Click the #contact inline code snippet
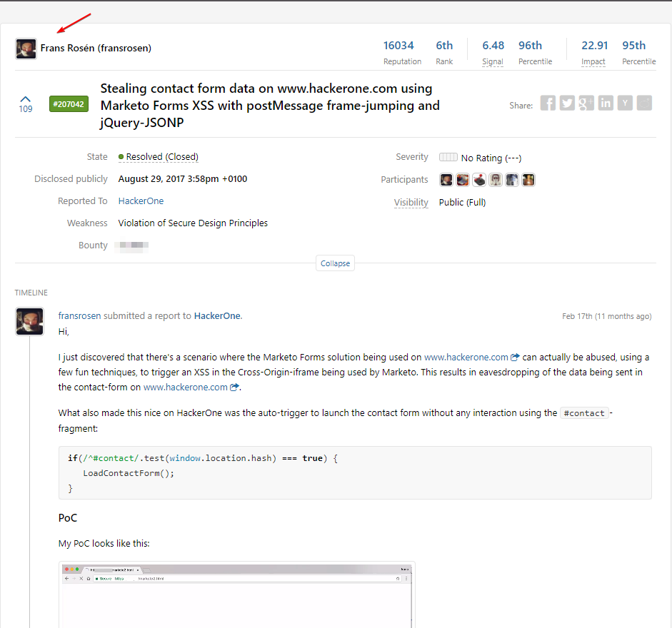The height and width of the screenshot is (628, 672). pyautogui.click(x=584, y=413)
